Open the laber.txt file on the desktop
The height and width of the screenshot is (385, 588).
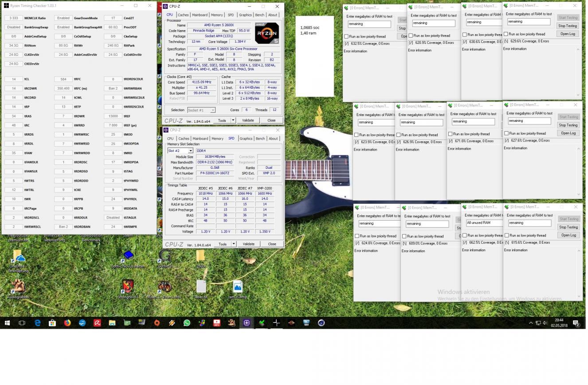(201, 289)
